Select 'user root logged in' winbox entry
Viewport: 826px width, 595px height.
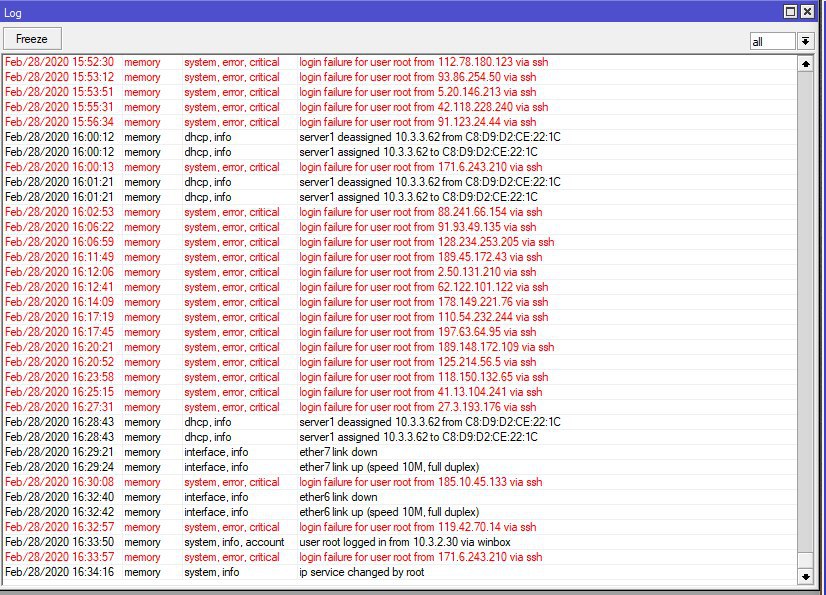400,543
